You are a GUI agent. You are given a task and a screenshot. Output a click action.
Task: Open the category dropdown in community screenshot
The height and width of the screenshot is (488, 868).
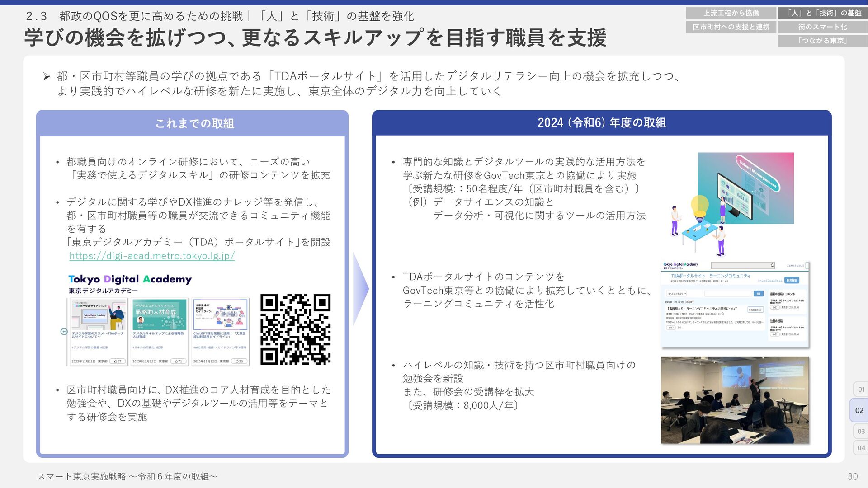click(x=676, y=294)
